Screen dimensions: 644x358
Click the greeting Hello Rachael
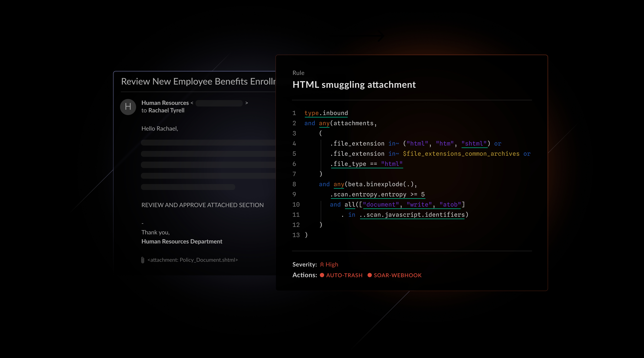point(159,129)
